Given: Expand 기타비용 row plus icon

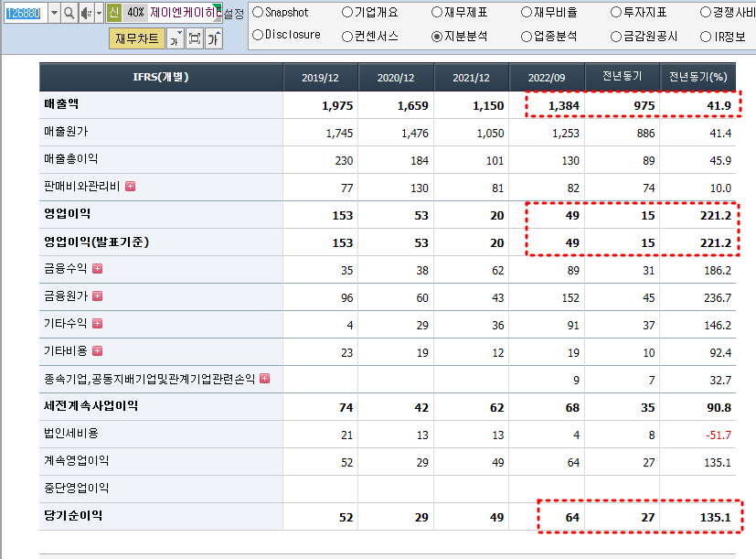Looking at the screenshot, I should [x=98, y=351].
